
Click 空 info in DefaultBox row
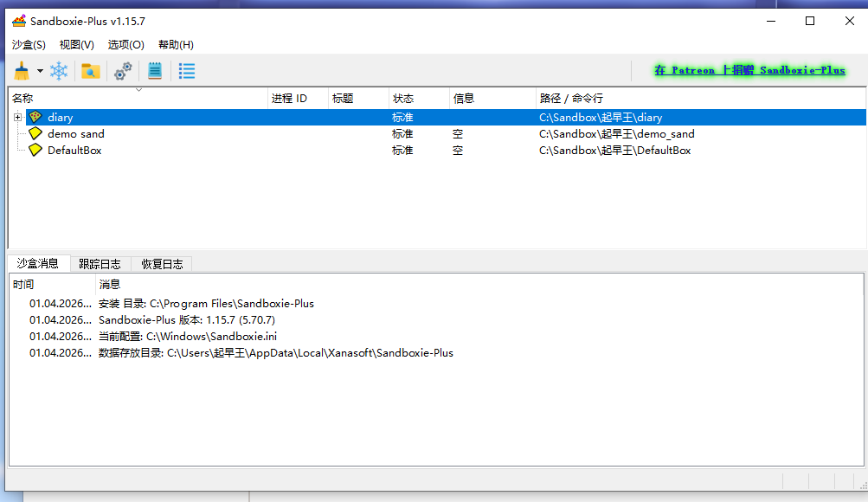coord(458,151)
